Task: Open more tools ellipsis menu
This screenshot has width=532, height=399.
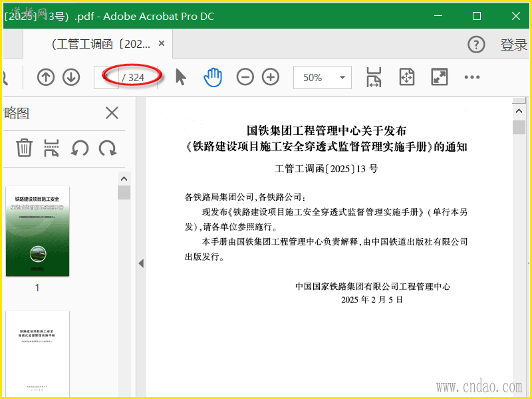Action: point(472,77)
